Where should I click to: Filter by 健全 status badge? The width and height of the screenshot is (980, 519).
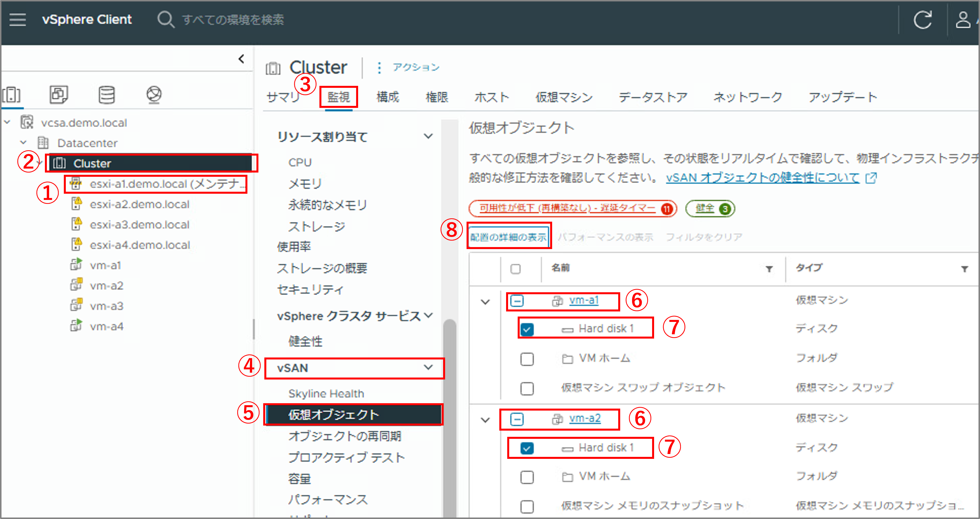click(x=710, y=208)
